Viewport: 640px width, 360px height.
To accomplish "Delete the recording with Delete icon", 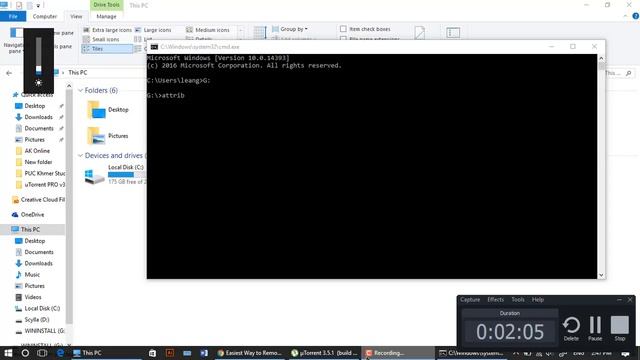I will point(571,329).
